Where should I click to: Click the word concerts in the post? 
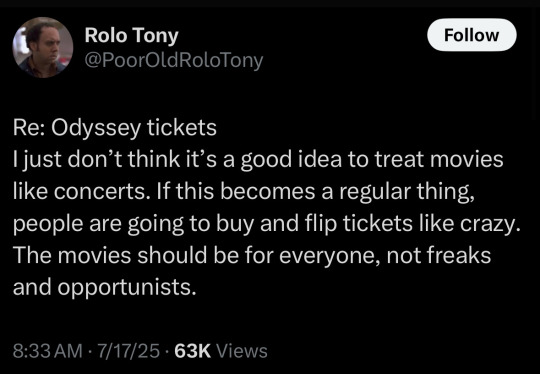(x=100, y=192)
